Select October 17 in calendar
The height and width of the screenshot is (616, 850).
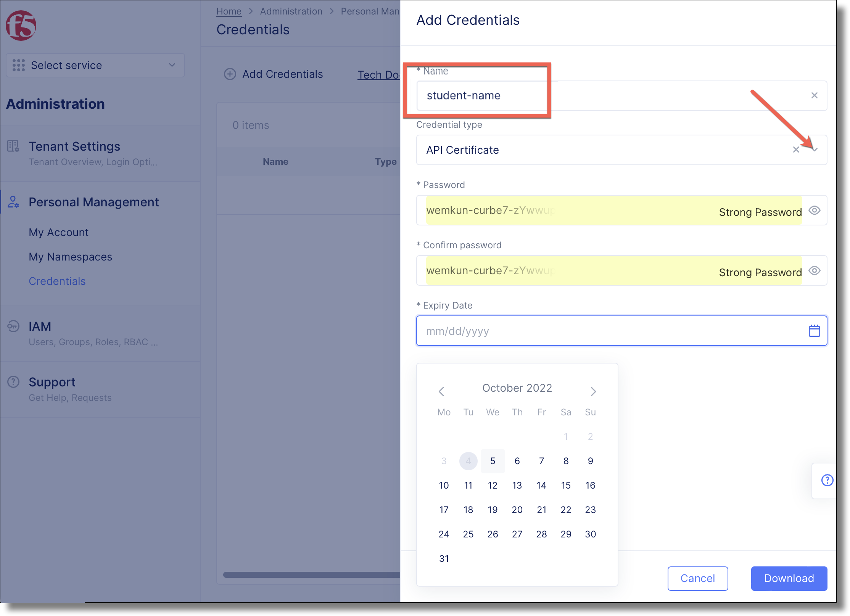click(444, 510)
